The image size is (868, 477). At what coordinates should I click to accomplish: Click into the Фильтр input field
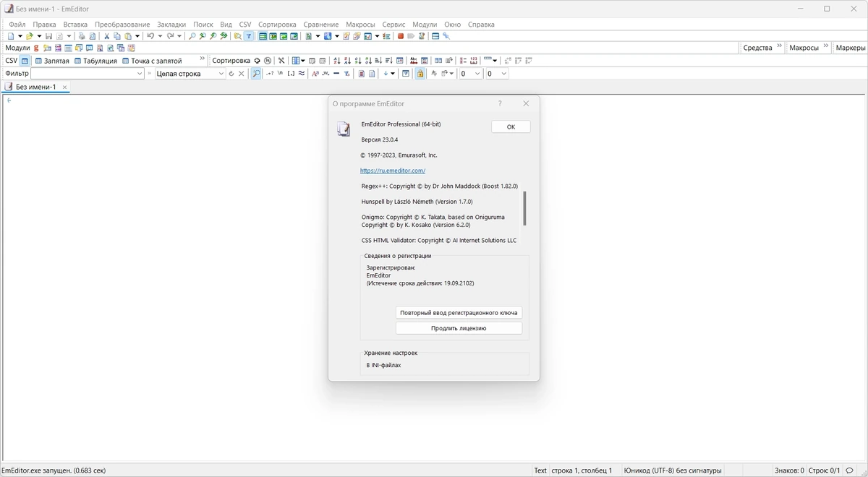tap(82, 74)
